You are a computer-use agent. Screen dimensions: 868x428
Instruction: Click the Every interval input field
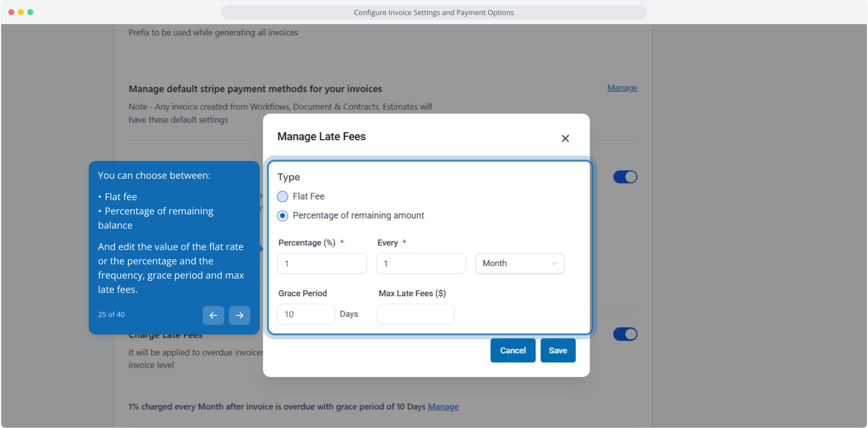(421, 264)
